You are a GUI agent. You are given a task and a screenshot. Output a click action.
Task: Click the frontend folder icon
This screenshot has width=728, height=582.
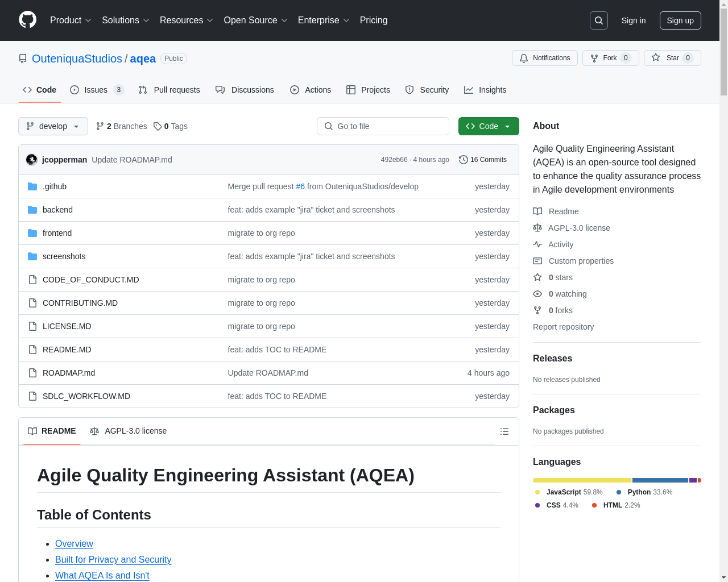pos(32,233)
